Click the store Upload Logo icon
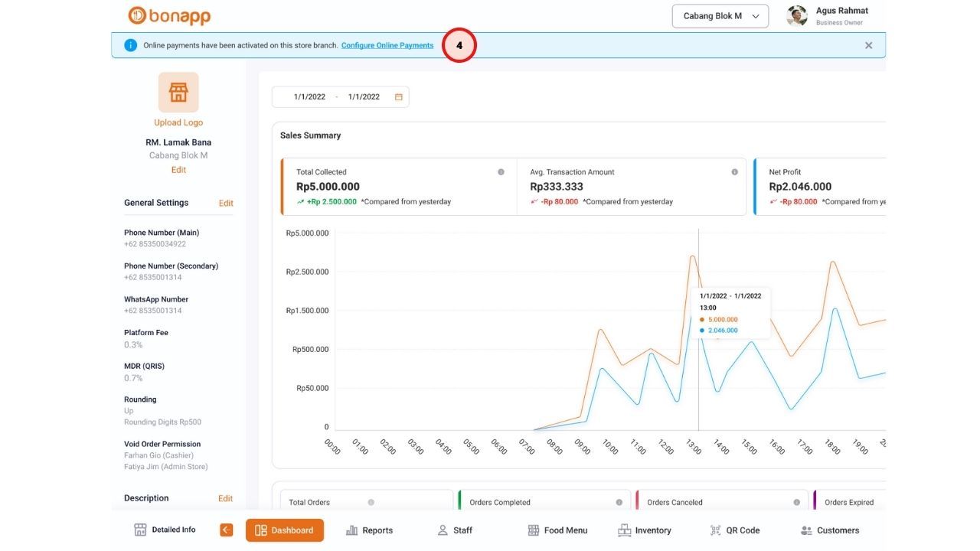Image resolution: width=980 pixels, height=551 pixels. tap(178, 93)
